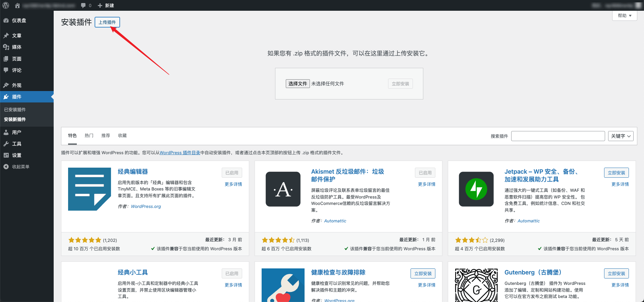Screen dimensions: 644x302
Task: Switch to the 热门 tab
Action: 89,136
